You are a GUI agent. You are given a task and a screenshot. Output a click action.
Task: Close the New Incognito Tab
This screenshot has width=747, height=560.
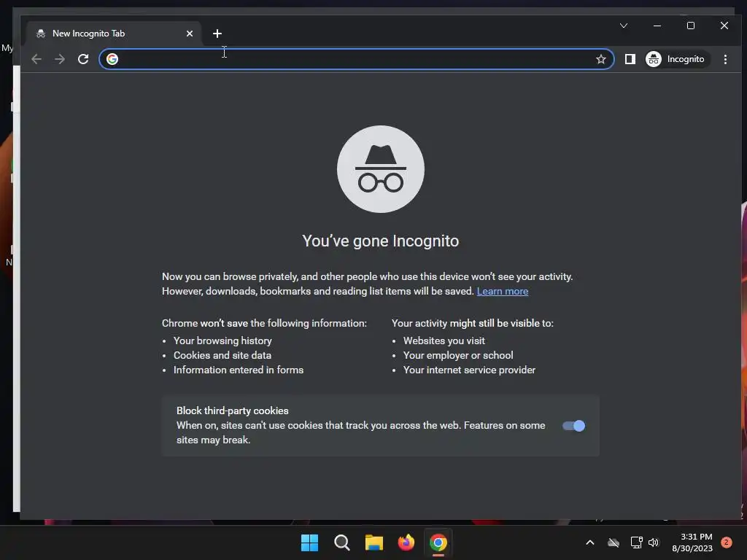[x=190, y=34]
